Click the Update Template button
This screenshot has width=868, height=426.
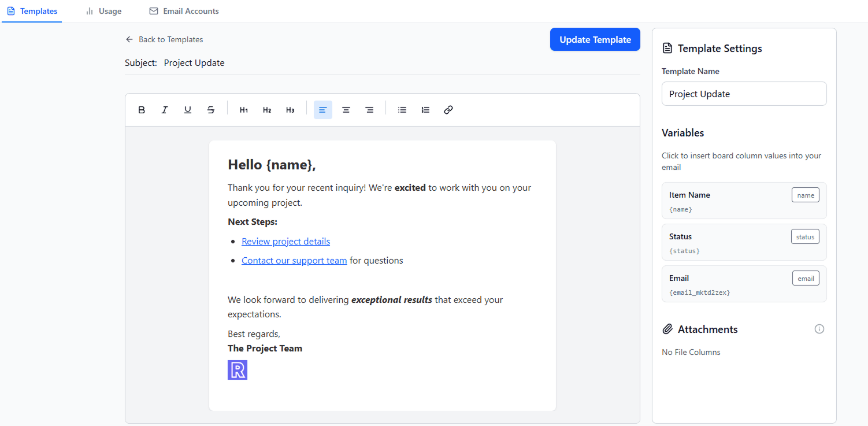click(x=595, y=39)
